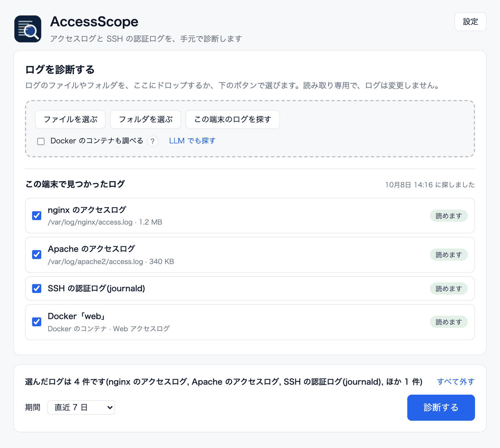Screen dimensions: 500x448
Task: Enable Docker のコンテナも調べる checkbox
Action: click(41, 141)
